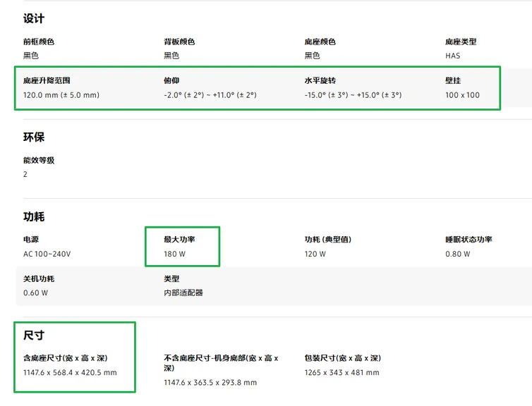
Task: Select the 内部适配器 value
Action: point(183,293)
